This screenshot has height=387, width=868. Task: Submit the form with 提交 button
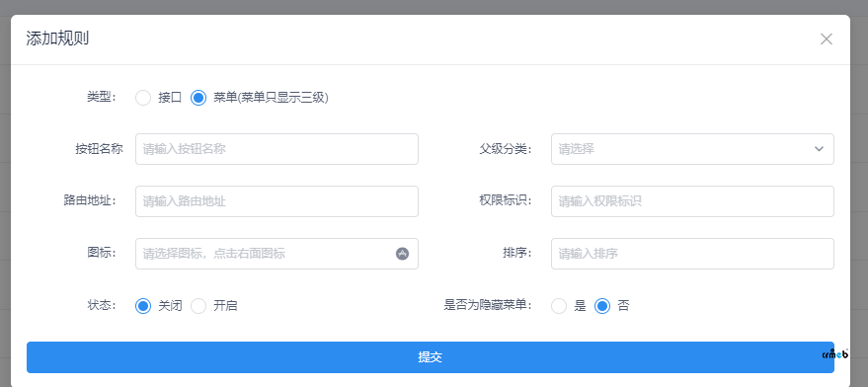431,357
